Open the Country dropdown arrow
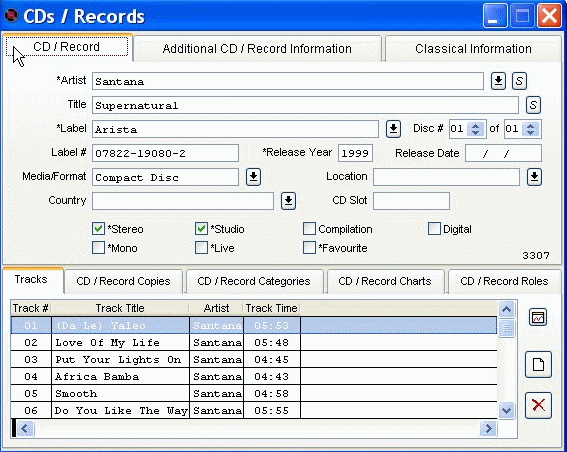 [288, 201]
